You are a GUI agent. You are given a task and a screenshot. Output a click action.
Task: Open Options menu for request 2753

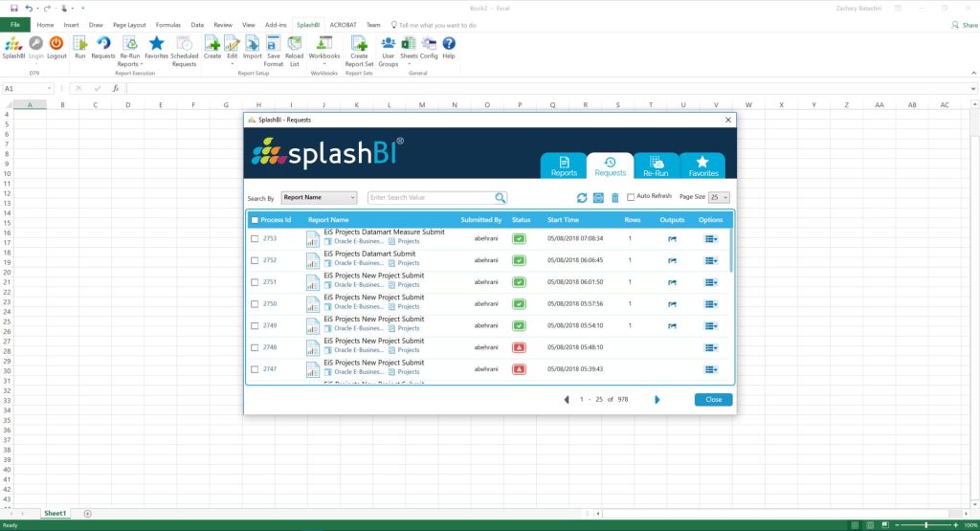pyautogui.click(x=711, y=238)
